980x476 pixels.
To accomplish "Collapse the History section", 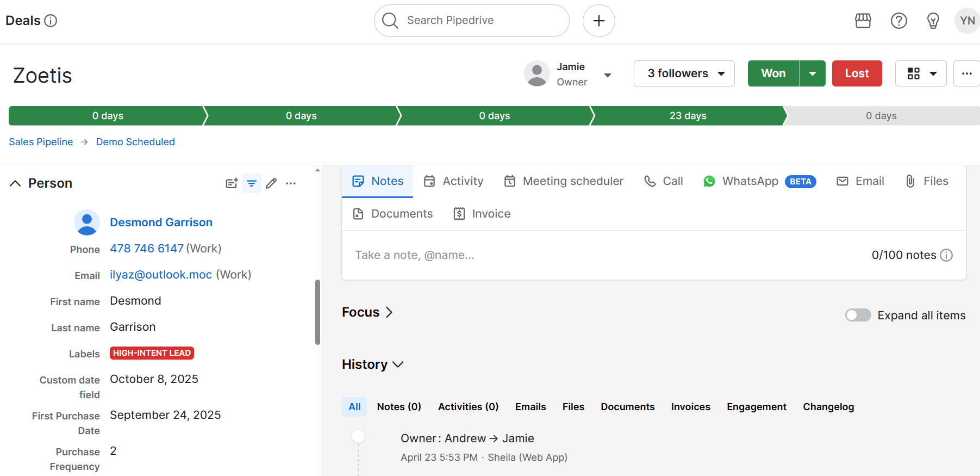I will (373, 364).
